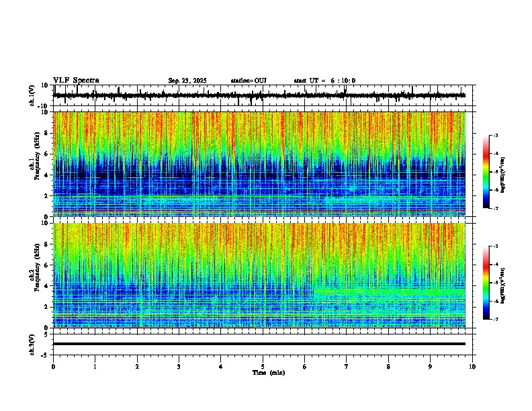Click the thick black ch.3 trace line
This screenshot has width=532, height=411.
click(x=259, y=344)
